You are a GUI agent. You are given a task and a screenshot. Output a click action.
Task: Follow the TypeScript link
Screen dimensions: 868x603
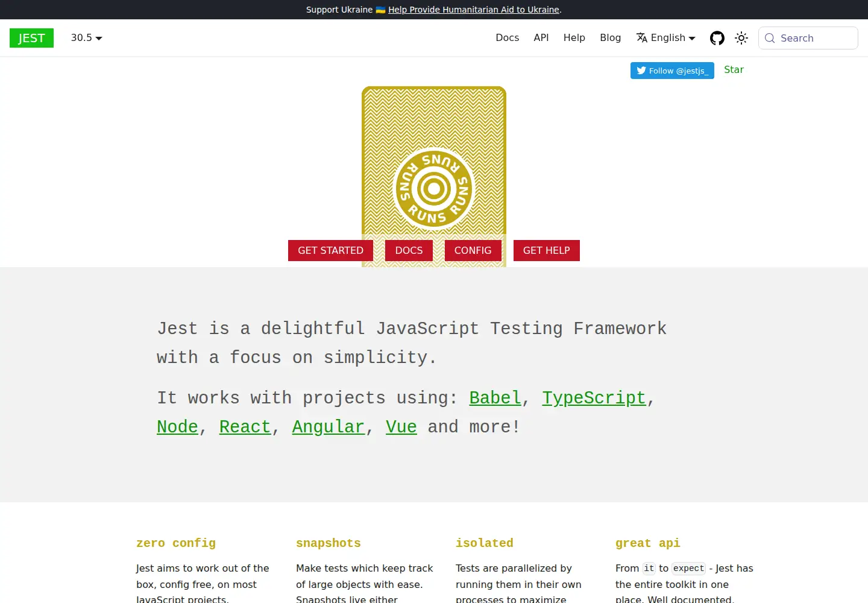(x=594, y=398)
